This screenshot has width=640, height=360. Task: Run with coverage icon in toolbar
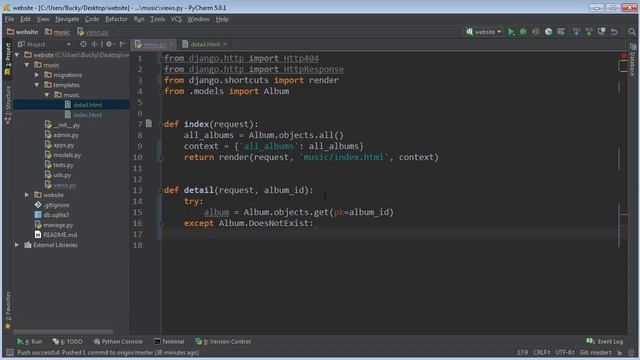[536, 32]
